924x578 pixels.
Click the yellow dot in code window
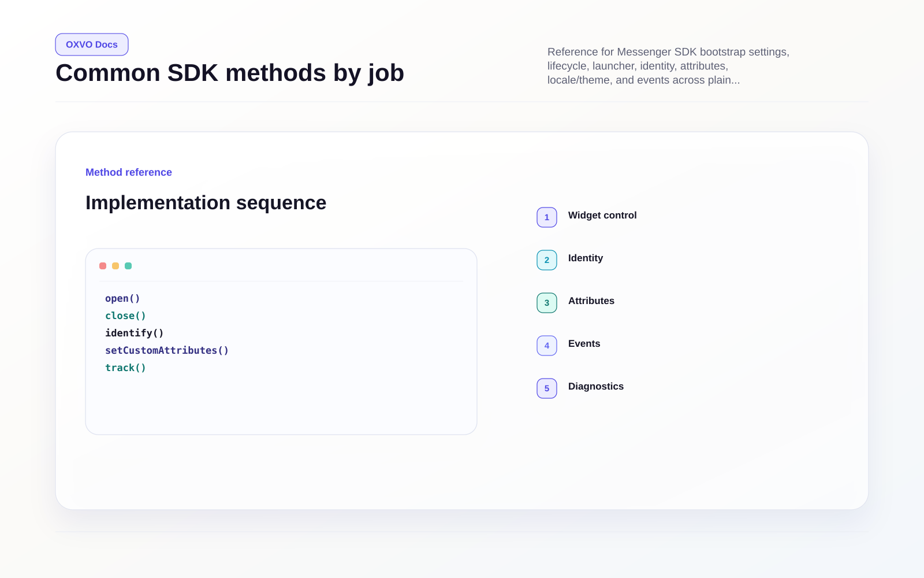(115, 266)
